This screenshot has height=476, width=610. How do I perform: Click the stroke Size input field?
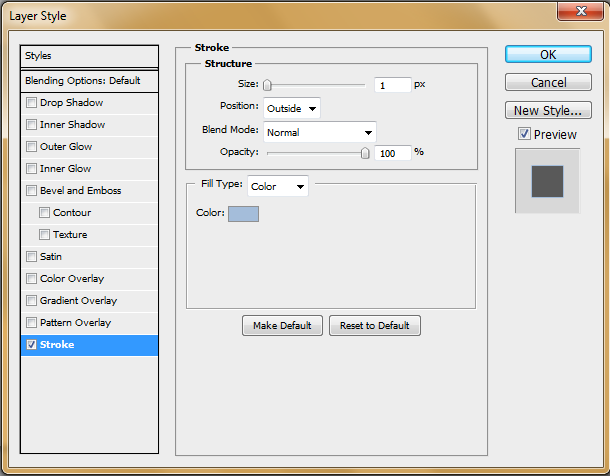click(x=392, y=86)
